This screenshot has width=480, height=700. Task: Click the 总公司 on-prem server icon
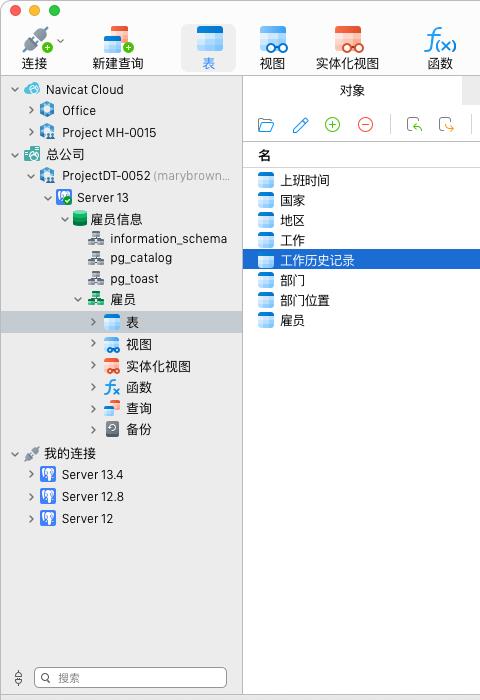[32, 154]
